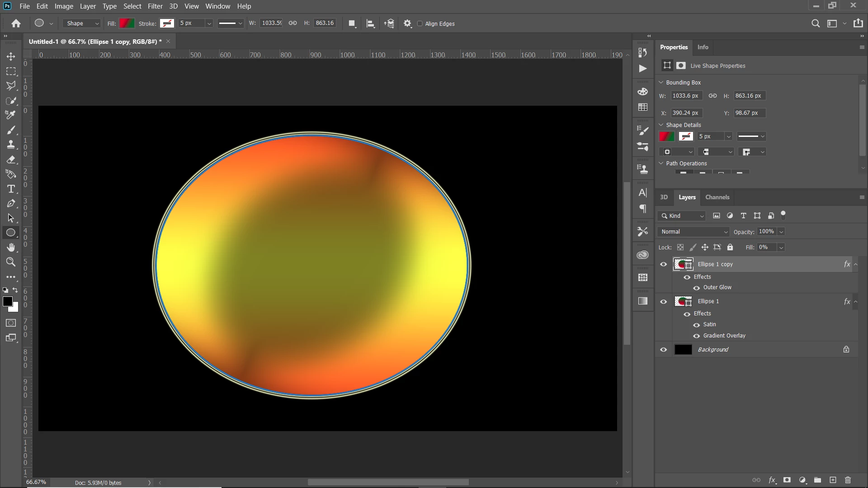Hide the Background layer
868x488 pixels.
[663, 350]
